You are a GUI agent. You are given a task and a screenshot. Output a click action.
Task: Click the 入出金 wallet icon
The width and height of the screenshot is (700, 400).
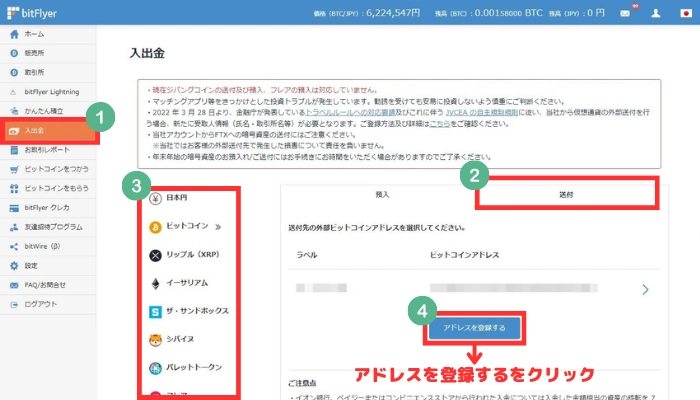(x=14, y=131)
